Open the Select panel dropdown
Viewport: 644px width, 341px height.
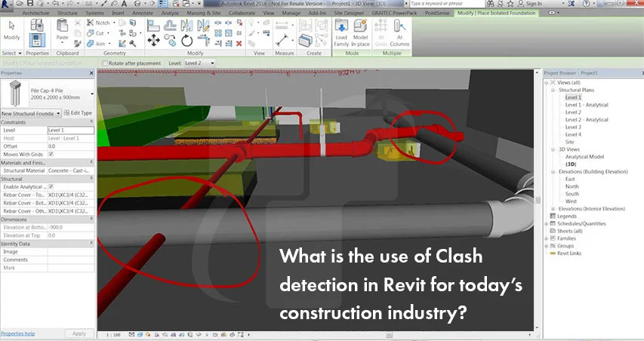[x=11, y=54]
